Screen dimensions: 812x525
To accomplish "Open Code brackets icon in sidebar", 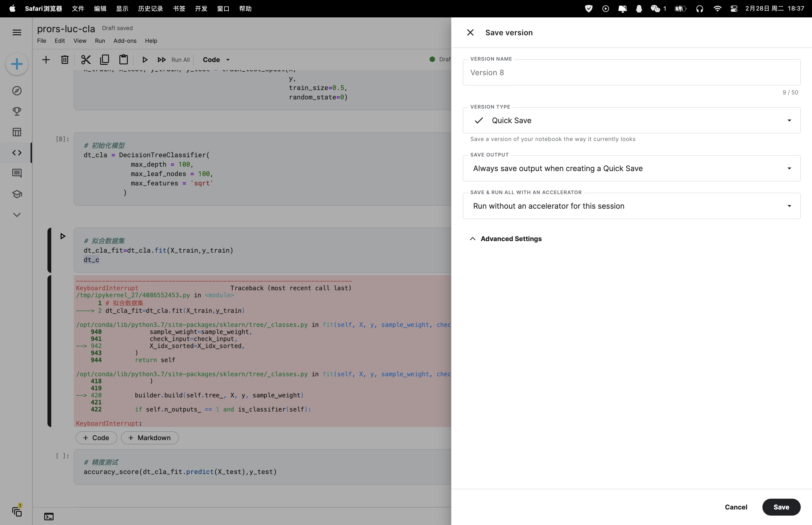I will pyautogui.click(x=17, y=153).
